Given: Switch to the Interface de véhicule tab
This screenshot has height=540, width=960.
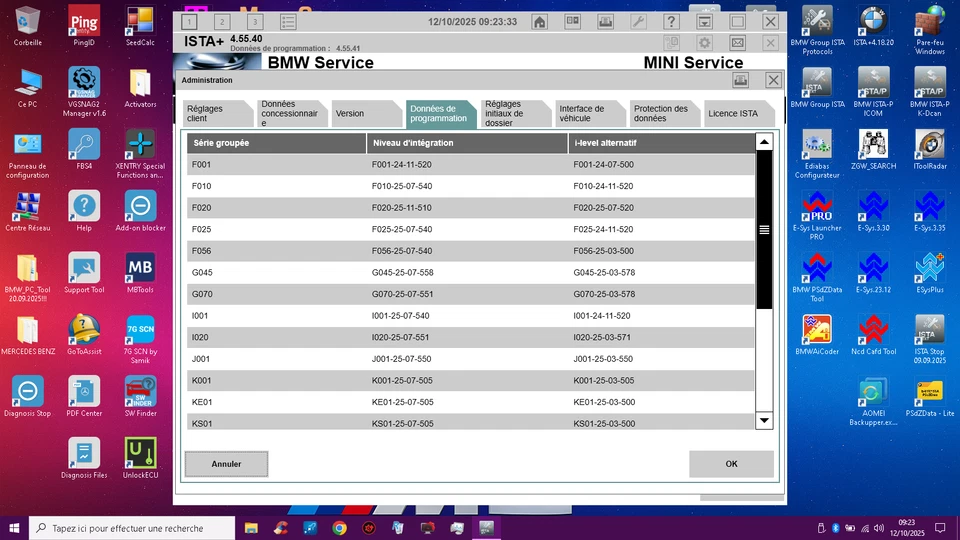Looking at the screenshot, I should click(590, 113).
